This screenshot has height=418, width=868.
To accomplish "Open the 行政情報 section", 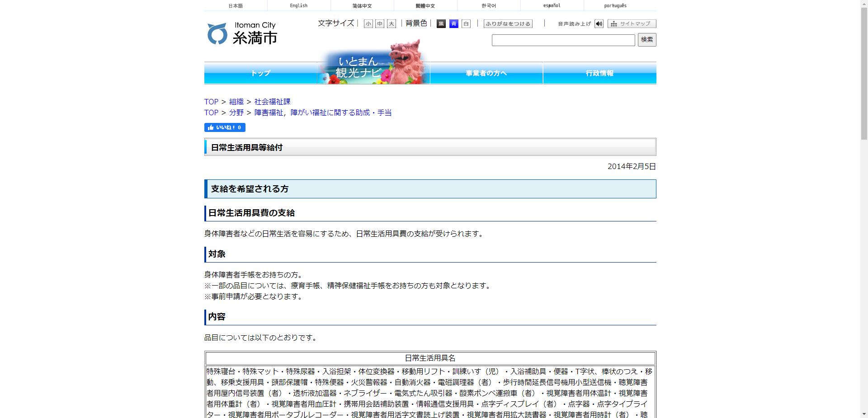I will point(599,73).
